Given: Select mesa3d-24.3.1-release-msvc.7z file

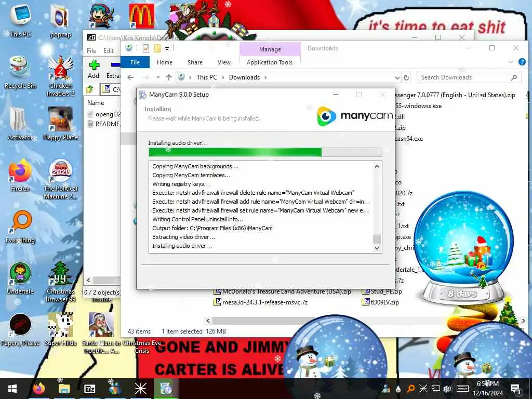Looking at the screenshot, I should point(261,302).
